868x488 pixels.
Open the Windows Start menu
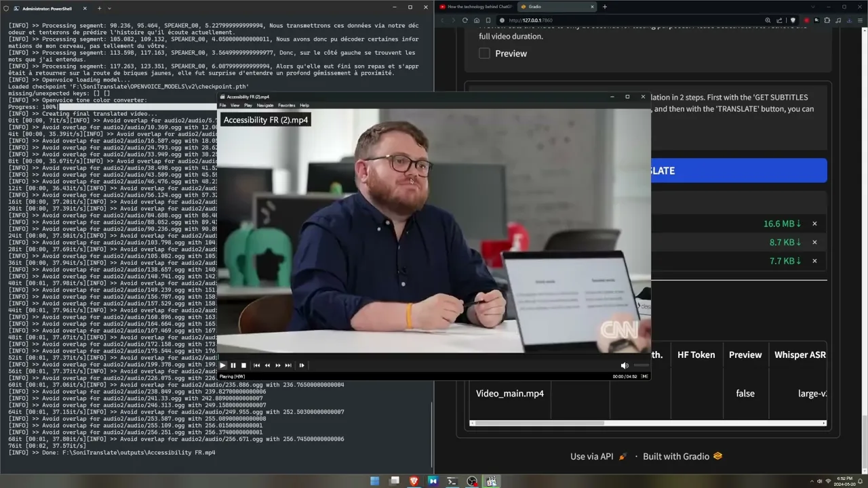coord(375,481)
